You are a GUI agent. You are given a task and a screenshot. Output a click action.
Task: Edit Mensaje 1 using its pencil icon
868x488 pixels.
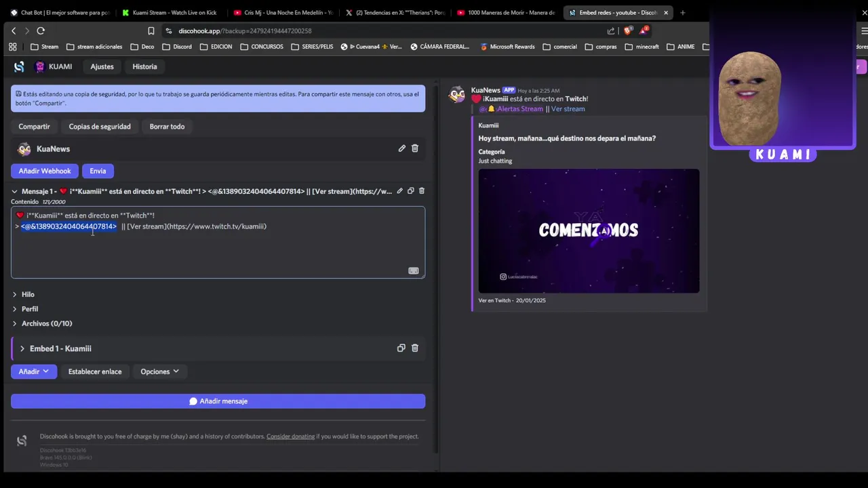coord(399,191)
